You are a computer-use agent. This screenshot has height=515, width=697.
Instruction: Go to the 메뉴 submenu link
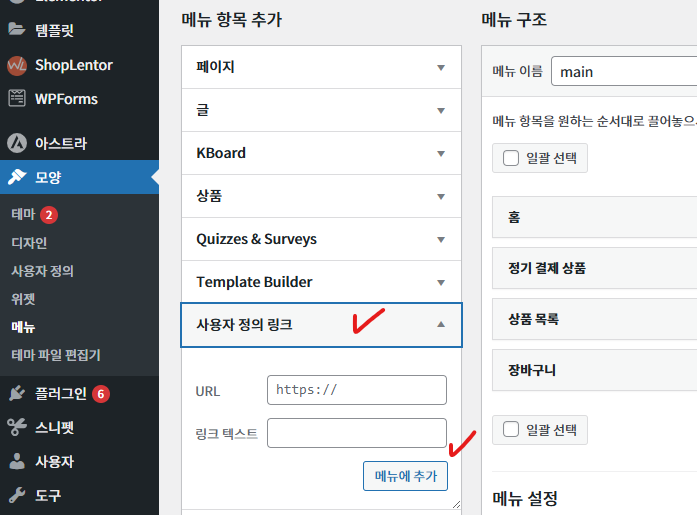[23, 327]
